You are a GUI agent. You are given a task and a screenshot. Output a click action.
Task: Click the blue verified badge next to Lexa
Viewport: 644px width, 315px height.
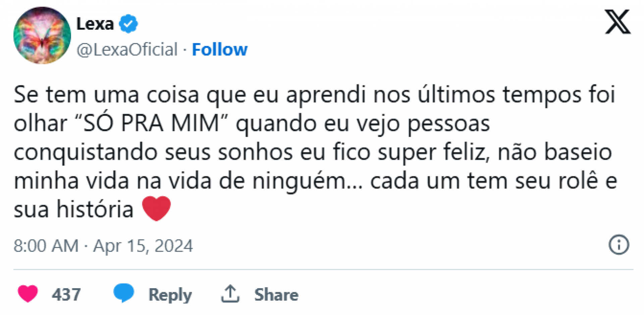click(128, 23)
